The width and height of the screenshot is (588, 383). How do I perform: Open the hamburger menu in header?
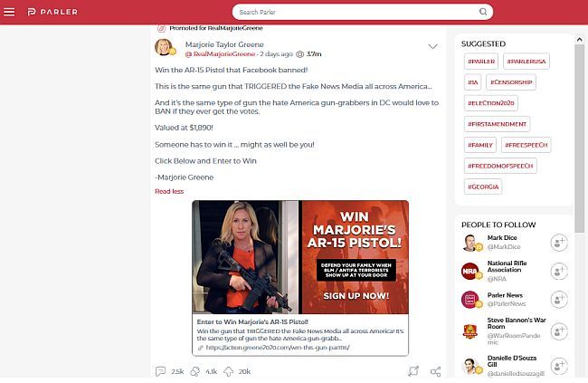pyautogui.click(x=9, y=12)
